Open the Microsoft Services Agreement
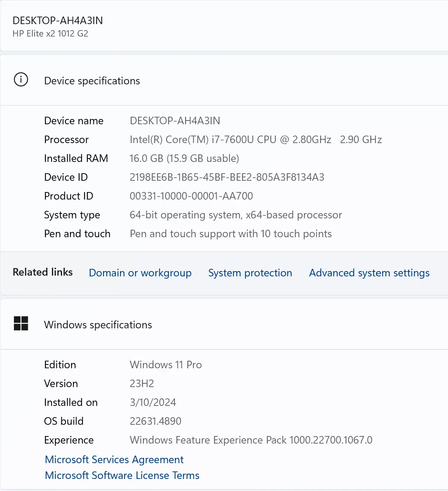448x491 pixels. (114, 459)
